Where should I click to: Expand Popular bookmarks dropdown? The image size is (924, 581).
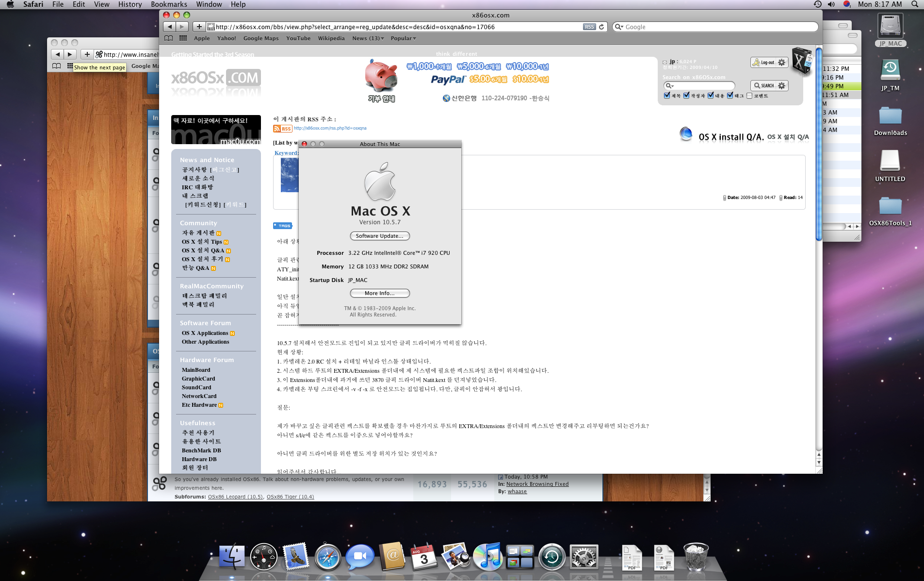(x=404, y=38)
